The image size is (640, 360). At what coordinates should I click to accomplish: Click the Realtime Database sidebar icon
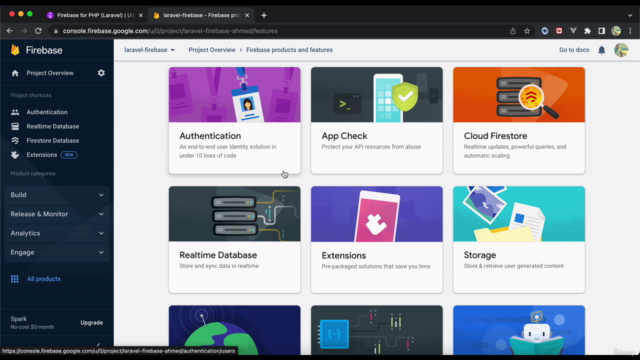coord(15,126)
